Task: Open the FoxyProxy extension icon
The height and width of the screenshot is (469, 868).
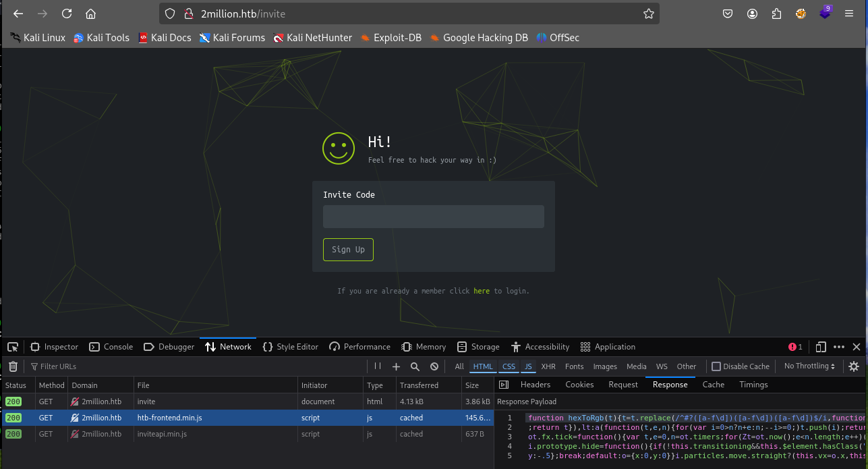Action: (x=801, y=13)
